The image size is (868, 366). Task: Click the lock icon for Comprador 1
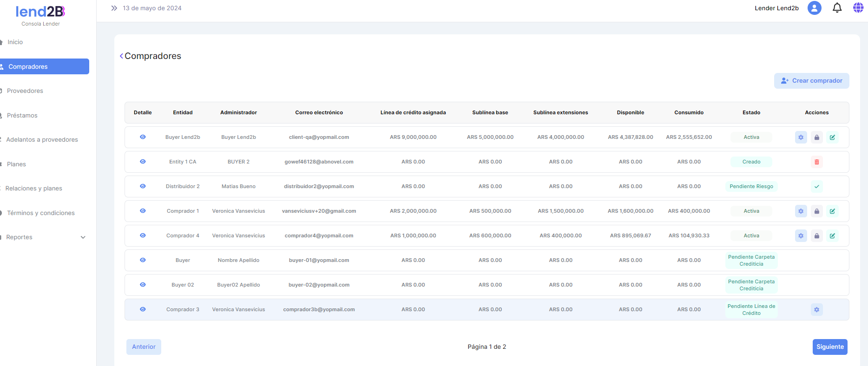click(816, 211)
